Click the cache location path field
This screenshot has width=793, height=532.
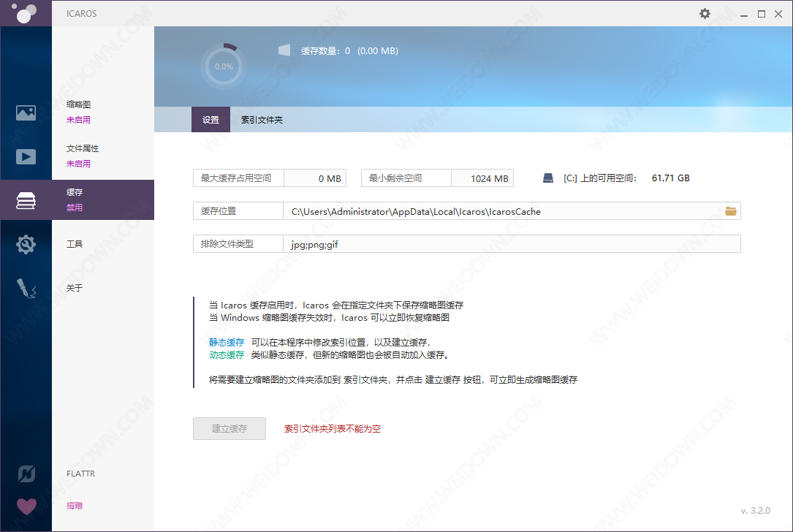[512, 211]
